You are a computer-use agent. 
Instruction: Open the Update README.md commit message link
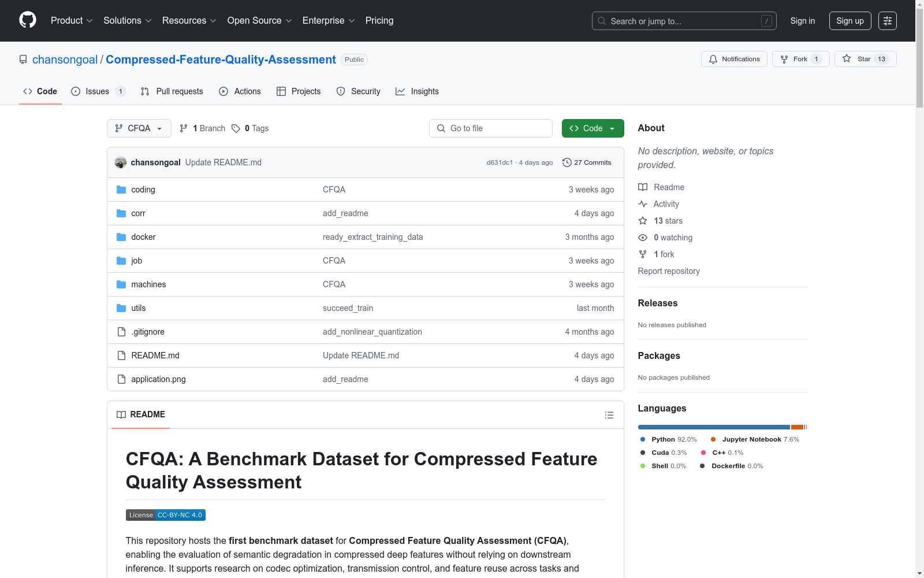click(223, 162)
